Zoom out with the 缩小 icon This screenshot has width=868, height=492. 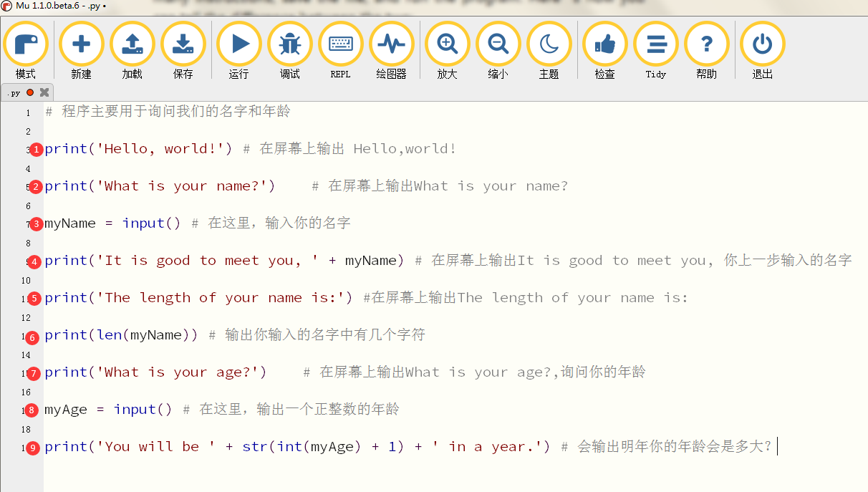coord(498,44)
